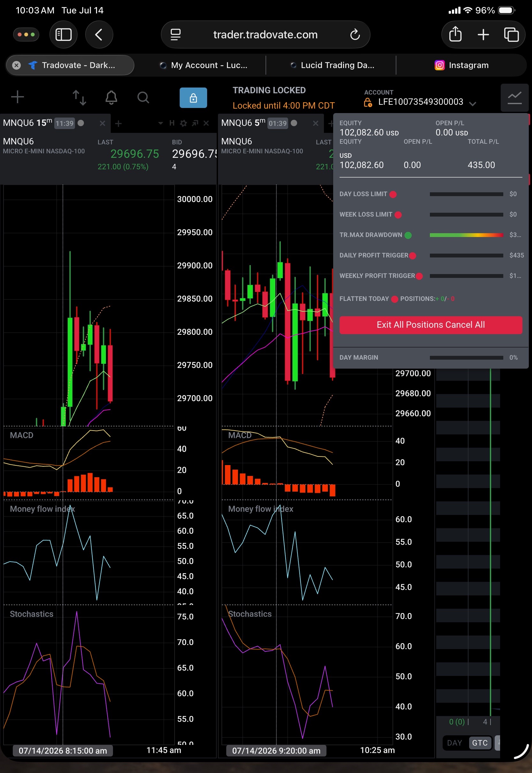The height and width of the screenshot is (773, 532).
Task: Click the 07/14/2026 9:20:00 am time label
Action: [276, 751]
